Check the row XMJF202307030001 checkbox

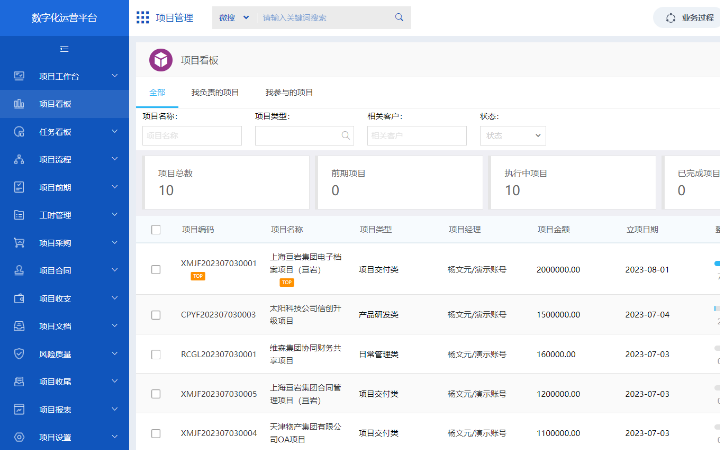point(156,269)
